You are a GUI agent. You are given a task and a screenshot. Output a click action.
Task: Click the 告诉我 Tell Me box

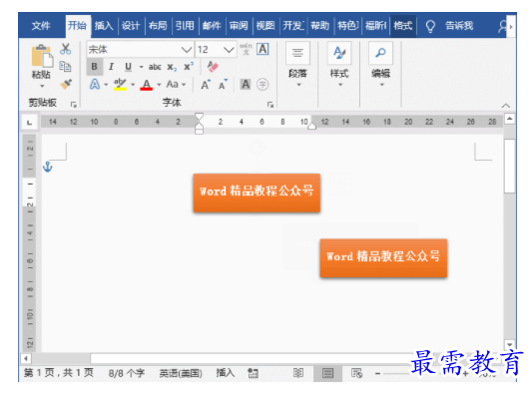pyautogui.click(x=459, y=25)
